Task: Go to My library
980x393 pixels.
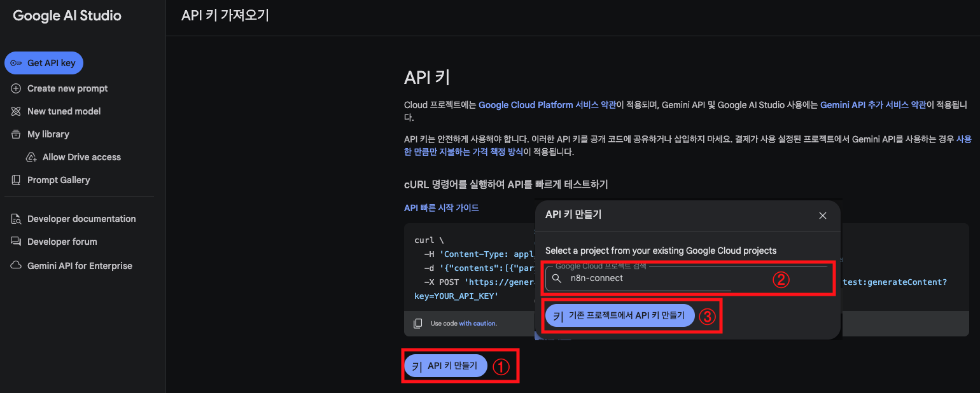Action: point(48,134)
